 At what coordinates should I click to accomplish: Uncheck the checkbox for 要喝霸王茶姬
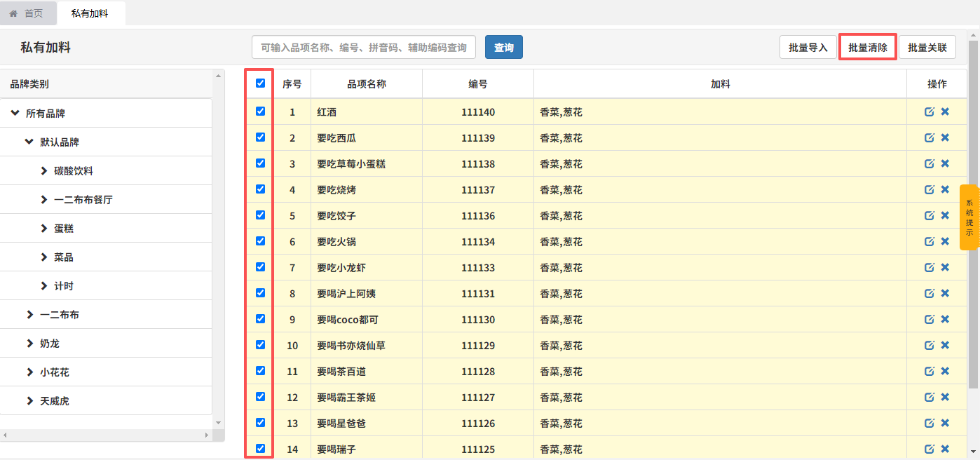[x=260, y=396]
